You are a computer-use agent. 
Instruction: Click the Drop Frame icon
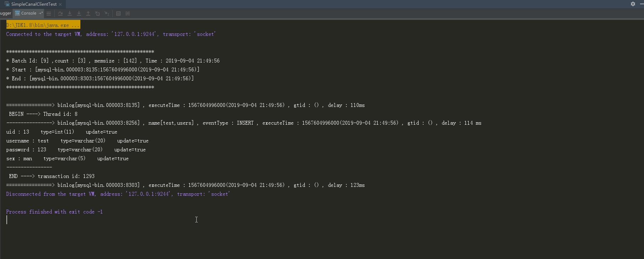pyautogui.click(x=97, y=14)
